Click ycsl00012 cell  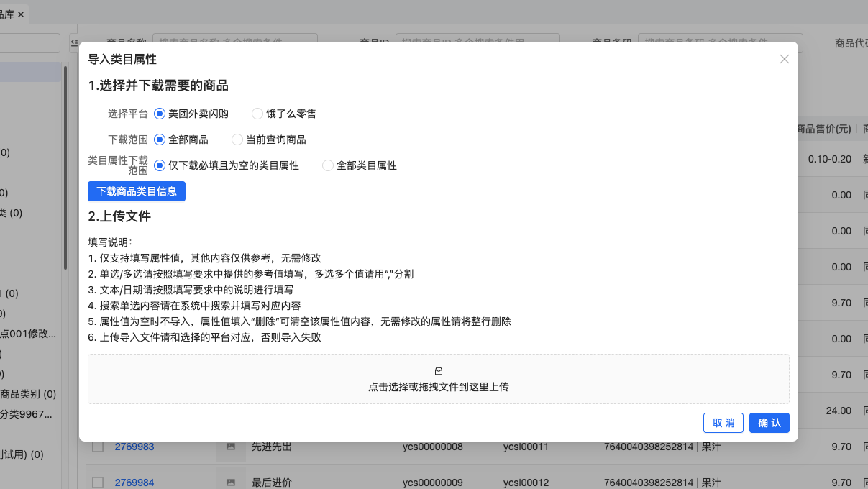click(526, 483)
